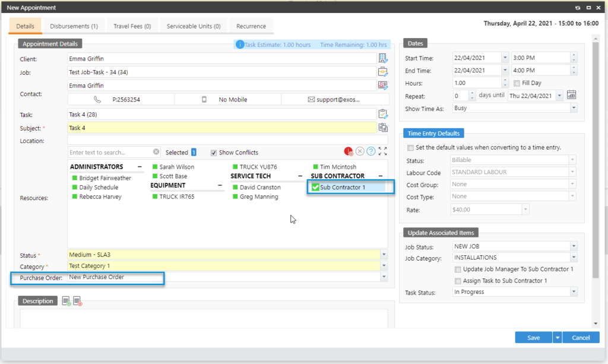Image resolution: width=608 pixels, height=364 pixels.
Task: Open resource help question mark icon
Action: coord(371,151)
